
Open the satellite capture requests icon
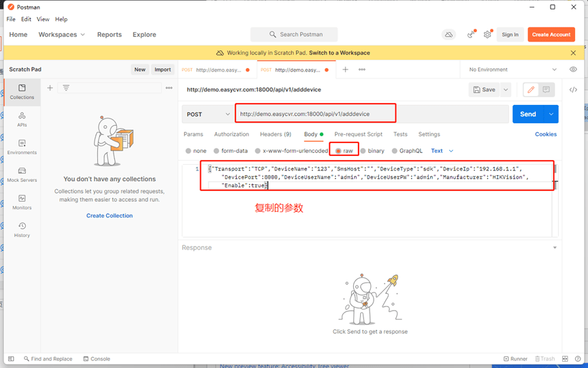pyautogui.click(x=472, y=35)
